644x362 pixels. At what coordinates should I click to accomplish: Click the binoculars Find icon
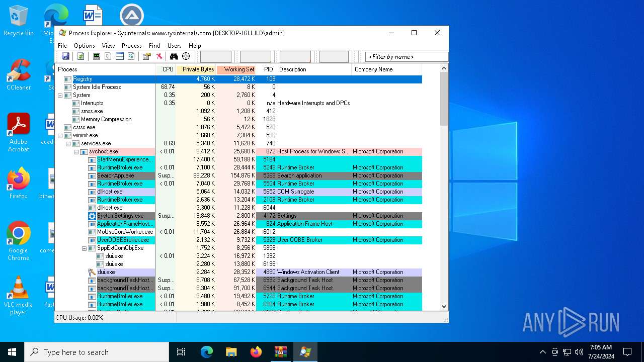(174, 56)
